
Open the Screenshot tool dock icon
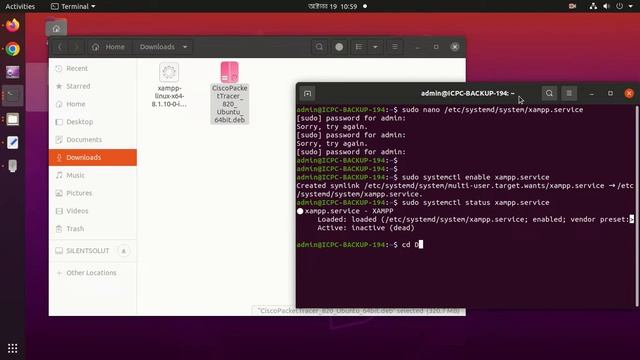[x=13, y=72]
